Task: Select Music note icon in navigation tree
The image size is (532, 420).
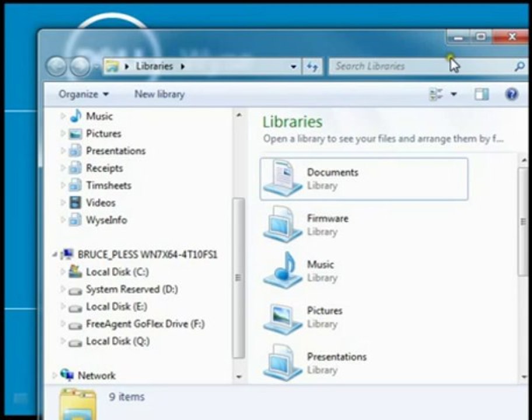Action: (x=76, y=116)
